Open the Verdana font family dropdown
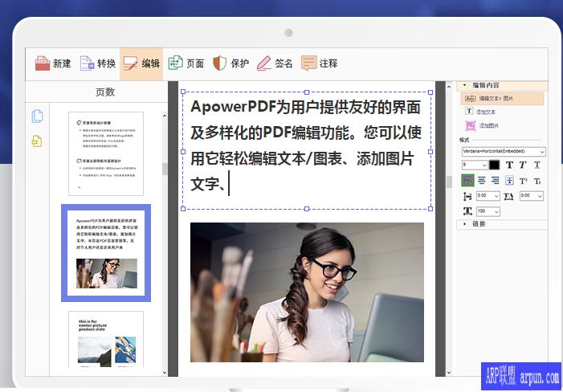Image resolution: width=563 pixels, height=392 pixels. 504,152
